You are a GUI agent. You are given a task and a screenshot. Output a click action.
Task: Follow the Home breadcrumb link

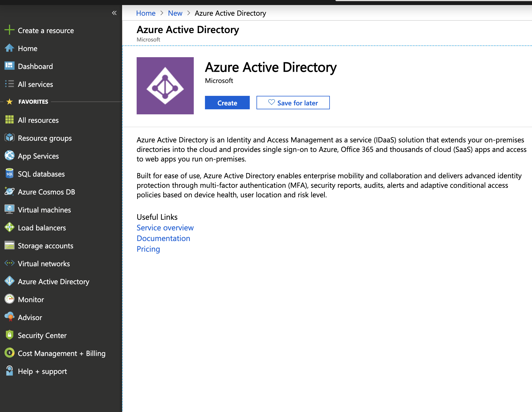tap(146, 13)
